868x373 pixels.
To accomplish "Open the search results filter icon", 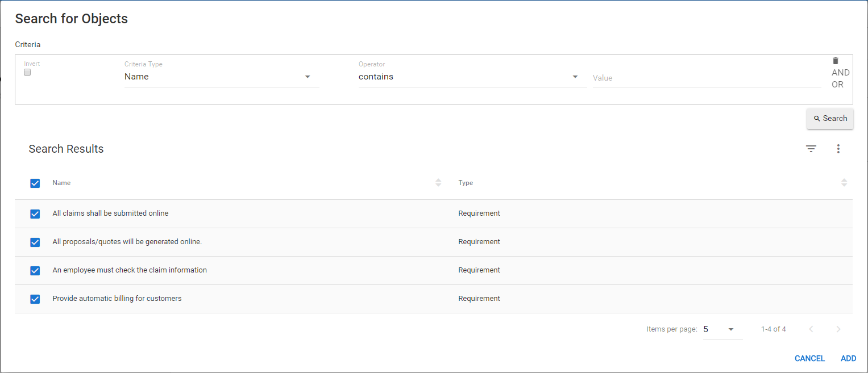I will point(811,149).
